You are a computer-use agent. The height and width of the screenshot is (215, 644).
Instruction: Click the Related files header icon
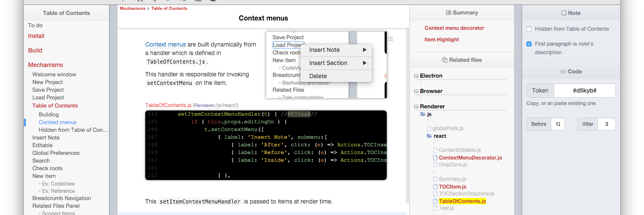445,60
